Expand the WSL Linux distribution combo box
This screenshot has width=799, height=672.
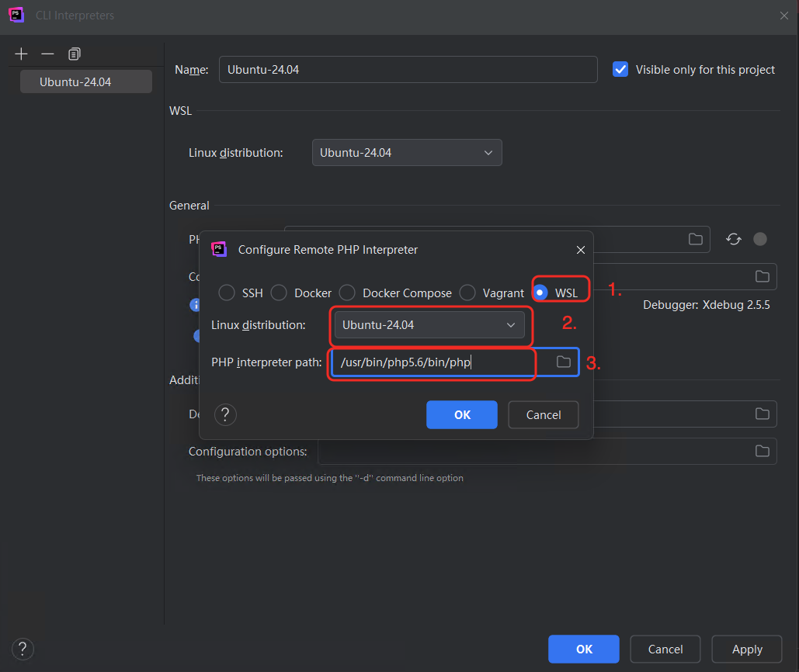[407, 153]
